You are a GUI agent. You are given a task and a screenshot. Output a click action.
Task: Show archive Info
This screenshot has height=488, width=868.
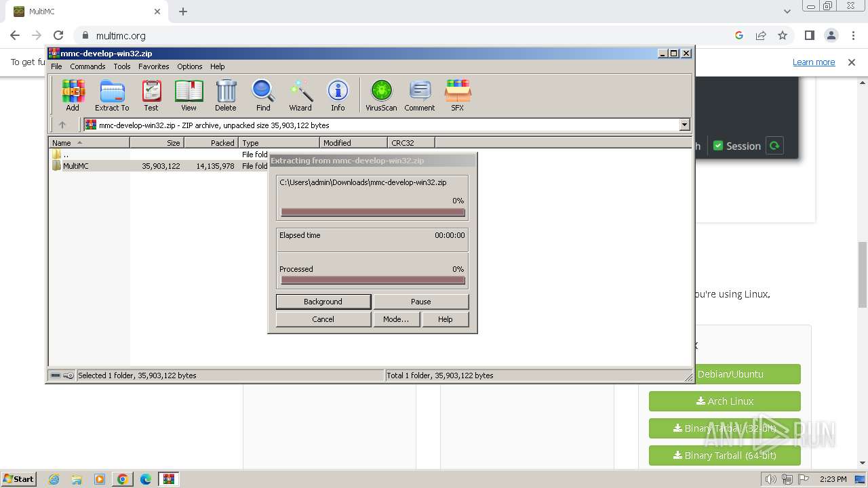click(x=338, y=95)
